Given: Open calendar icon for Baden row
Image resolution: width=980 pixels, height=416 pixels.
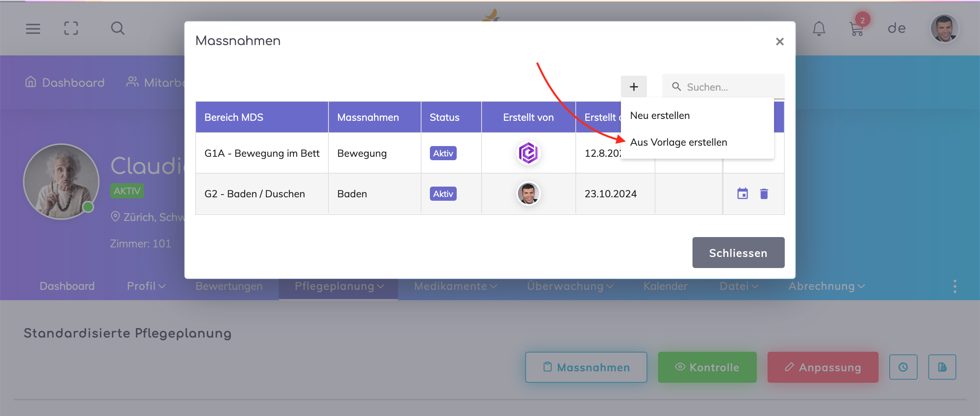Looking at the screenshot, I should [742, 194].
